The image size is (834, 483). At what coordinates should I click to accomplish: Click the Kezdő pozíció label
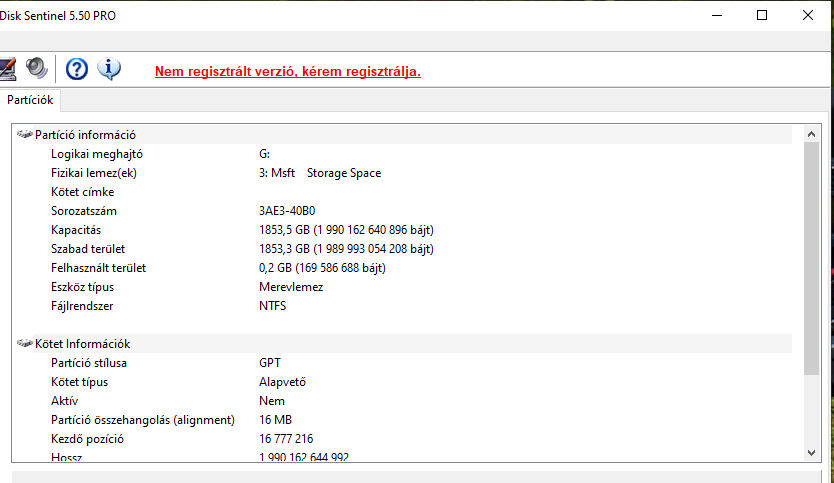click(x=87, y=439)
